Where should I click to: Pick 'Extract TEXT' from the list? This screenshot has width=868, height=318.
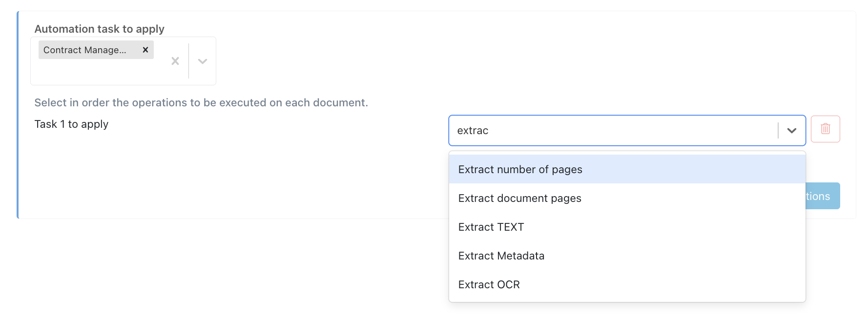tap(491, 227)
